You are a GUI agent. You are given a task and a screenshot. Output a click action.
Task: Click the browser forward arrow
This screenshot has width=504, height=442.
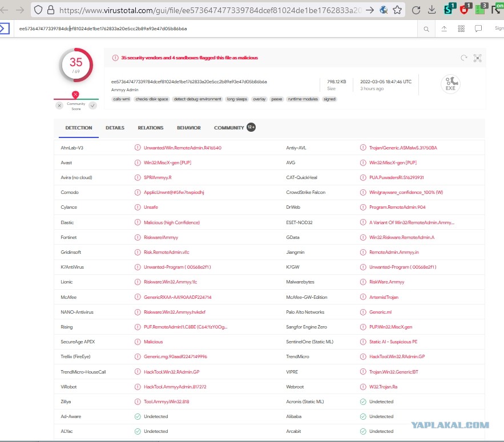pos(20,10)
